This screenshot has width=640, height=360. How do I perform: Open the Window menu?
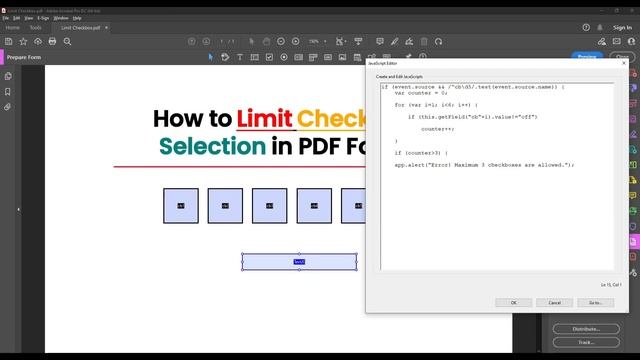coord(61,18)
